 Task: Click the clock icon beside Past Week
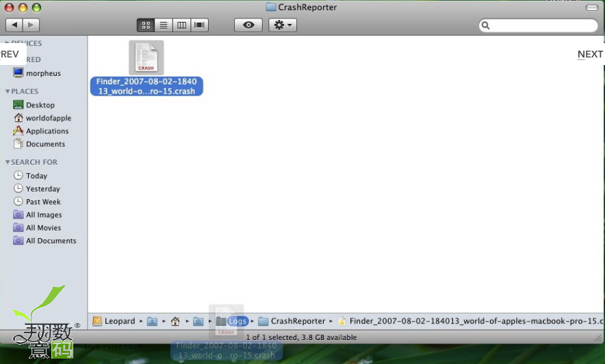(x=18, y=201)
